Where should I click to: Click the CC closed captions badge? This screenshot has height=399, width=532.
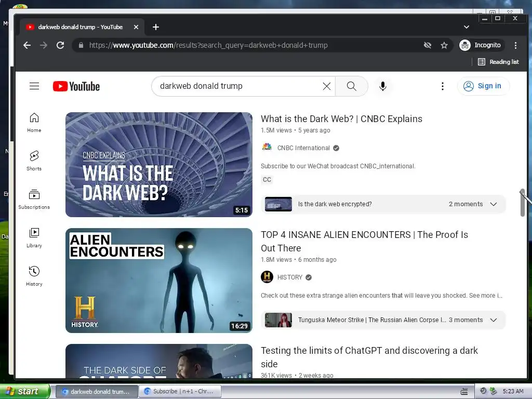point(267,179)
